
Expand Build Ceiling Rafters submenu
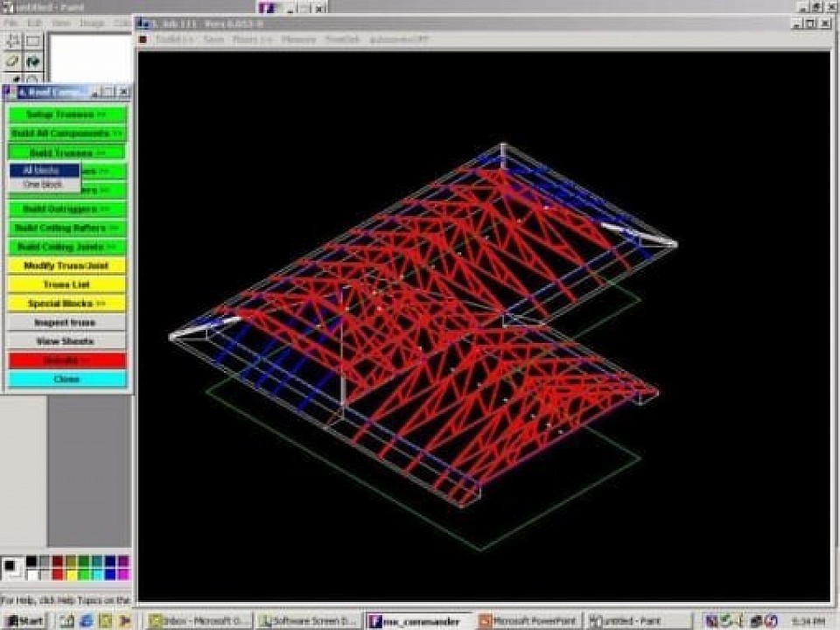pos(66,228)
